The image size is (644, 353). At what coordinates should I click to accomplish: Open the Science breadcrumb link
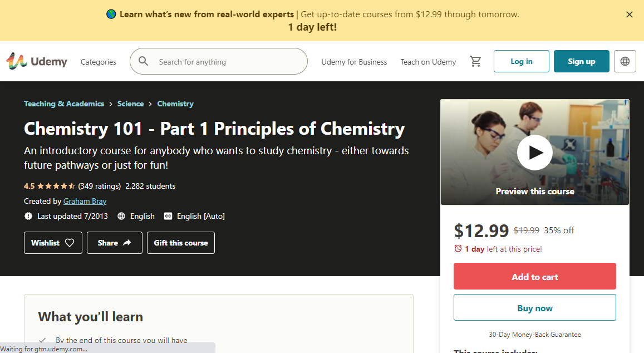click(130, 104)
